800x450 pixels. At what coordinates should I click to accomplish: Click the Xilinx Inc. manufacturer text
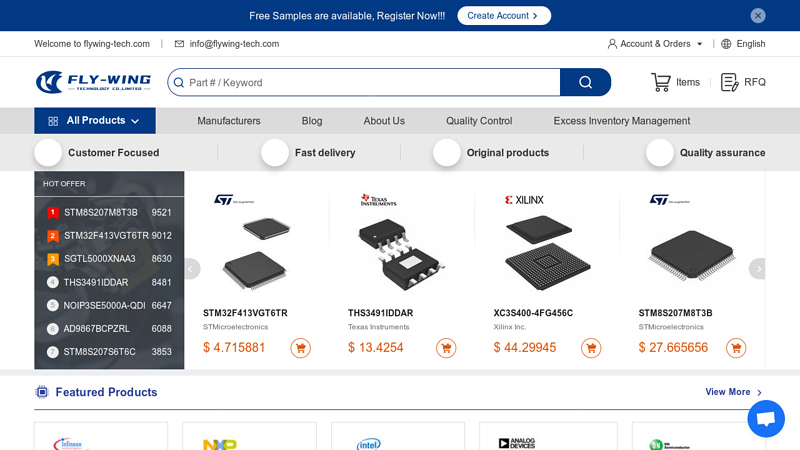pyautogui.click(x=510, y=327)
